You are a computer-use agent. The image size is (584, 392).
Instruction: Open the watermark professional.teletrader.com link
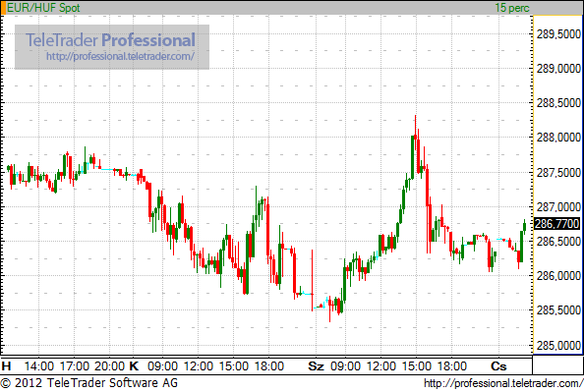[120, 56]
